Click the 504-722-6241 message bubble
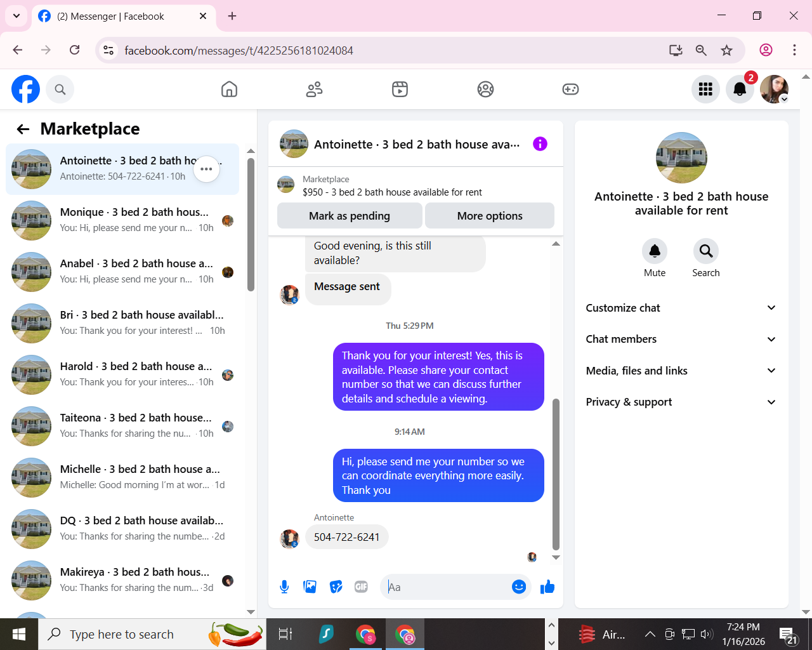Image resolution: width=812 pixels, height=650 pixels. pos(347,537)
